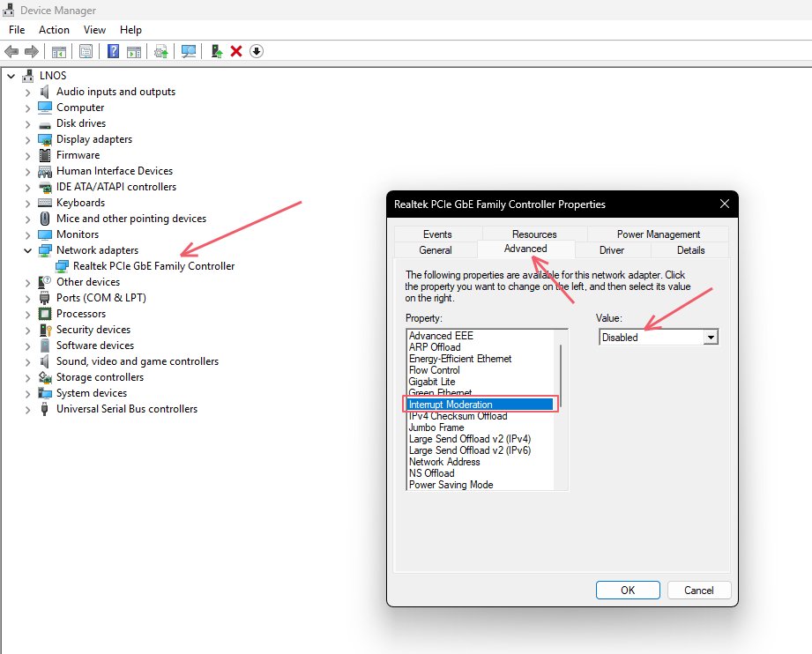Switch to the Power Management tab
The image size is (812, 654).
tap(659, 234)
